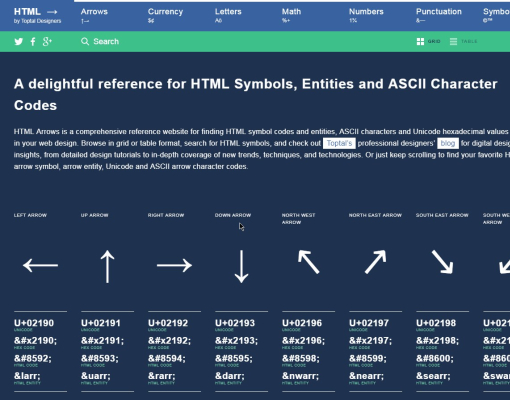Click the LEFT ARROW label
Screen dimensions: 510x400
coord(30,215)
